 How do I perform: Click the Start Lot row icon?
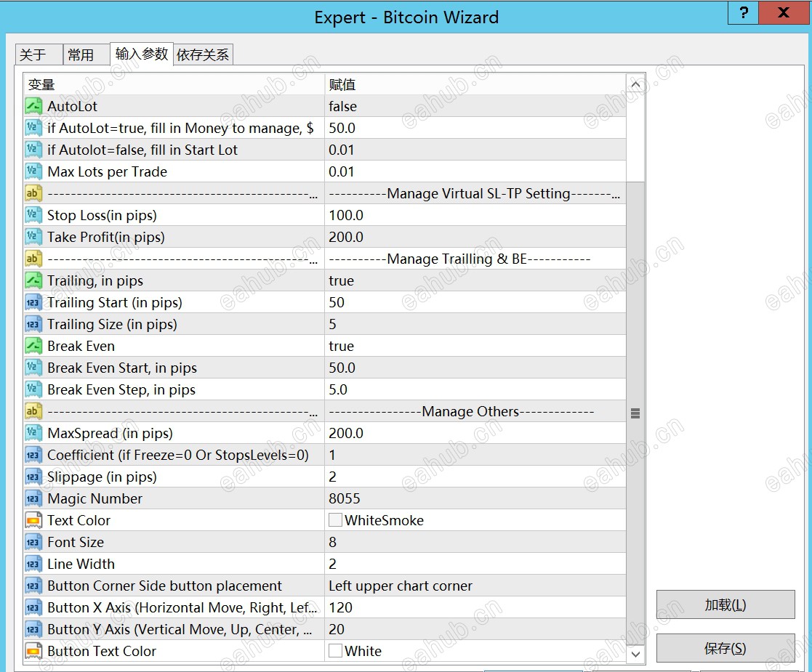[x=33, y=150]
